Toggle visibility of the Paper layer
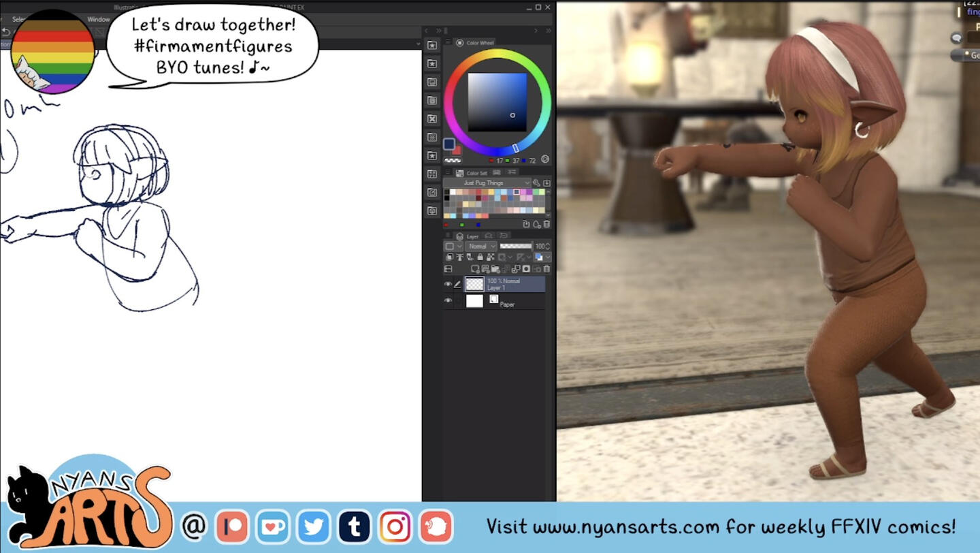The height and width of the screenshot is (553, 980). (x=448, y=300)
